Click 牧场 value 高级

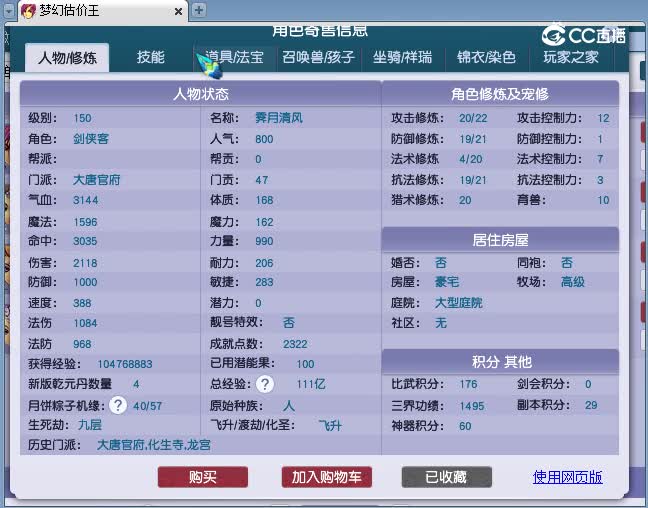click(x=573, y=282)
